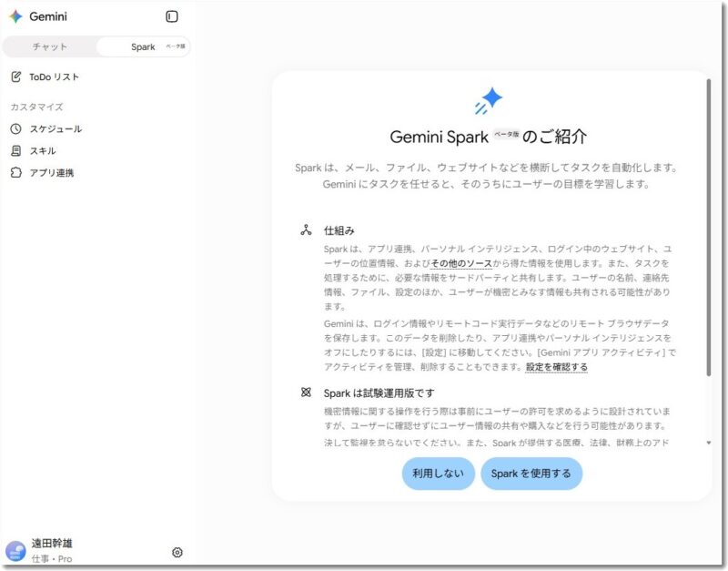Click the scrollbar down arrow in the dialog
Viewport: 728px width, 571px height.
click(709, 443)
